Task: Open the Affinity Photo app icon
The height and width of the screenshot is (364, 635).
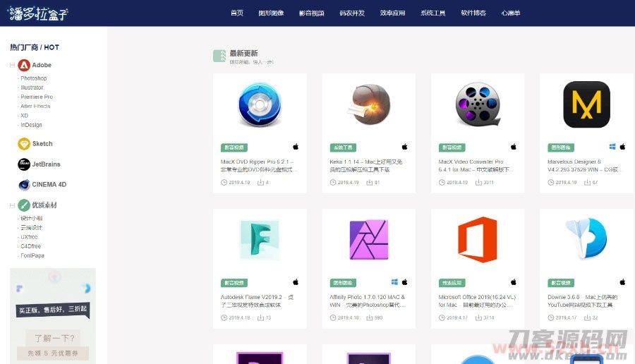Action: point(369,239)
